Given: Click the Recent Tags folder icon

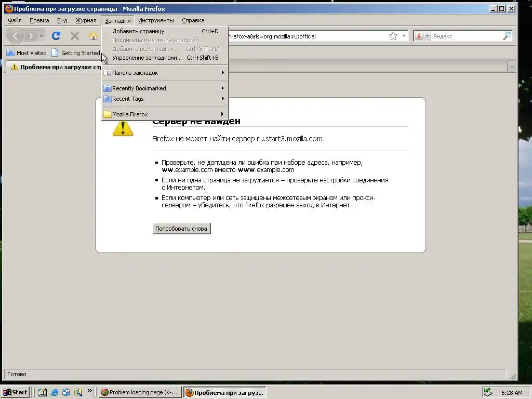Looking at the screenshot, I should [107, 99].
